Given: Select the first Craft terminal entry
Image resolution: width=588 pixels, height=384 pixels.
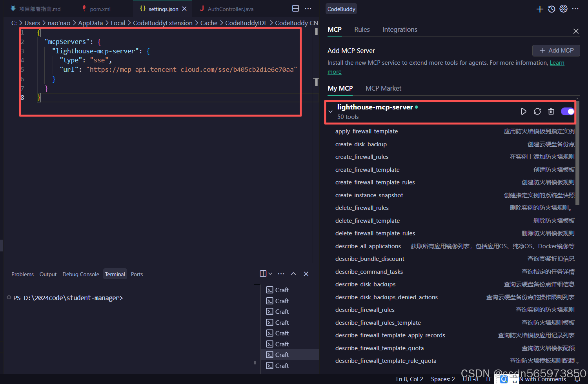Looking at the screenshot, I should click(x=290, y=290).
